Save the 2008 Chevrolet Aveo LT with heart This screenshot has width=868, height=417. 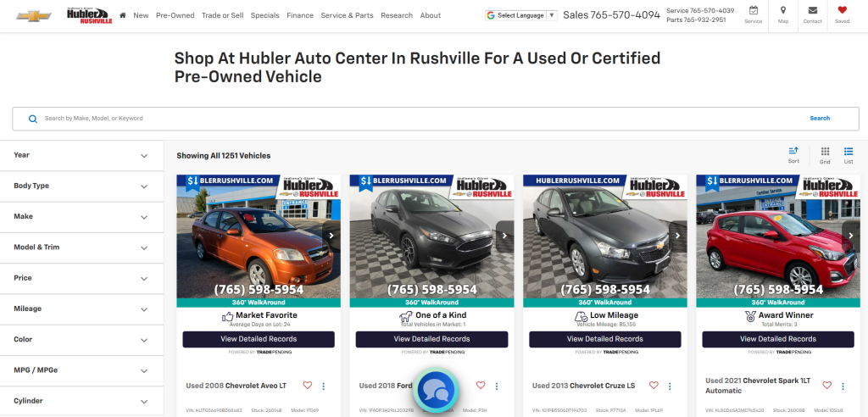pos(307,386)
